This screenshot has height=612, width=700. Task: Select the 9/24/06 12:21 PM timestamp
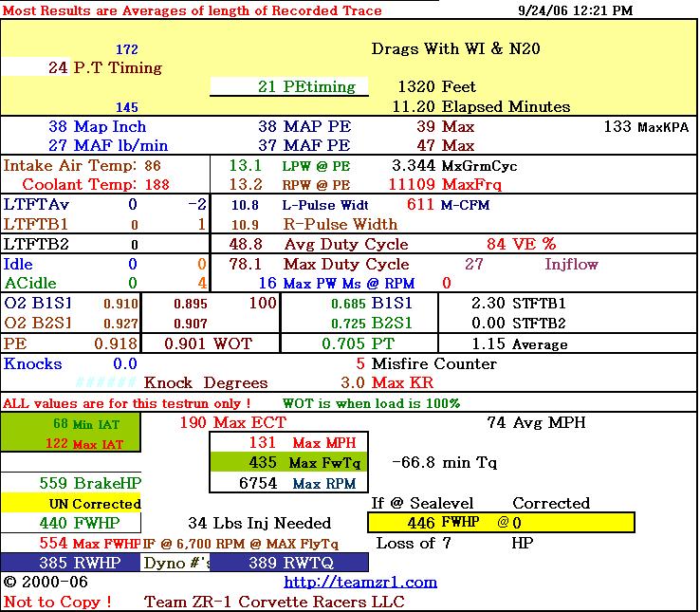click(x=575, y=10)
